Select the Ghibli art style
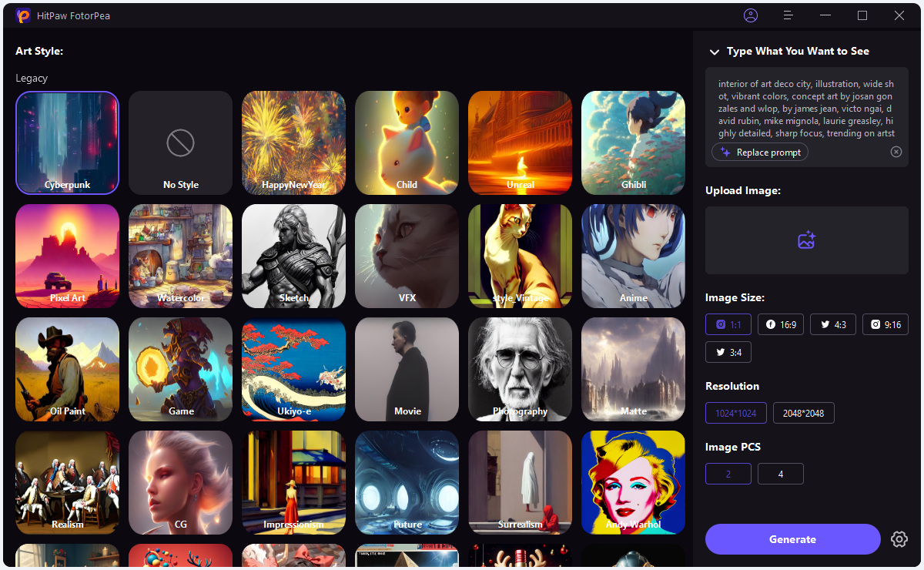This screenshot has height=570, width=924. click(x=634, y=142)
